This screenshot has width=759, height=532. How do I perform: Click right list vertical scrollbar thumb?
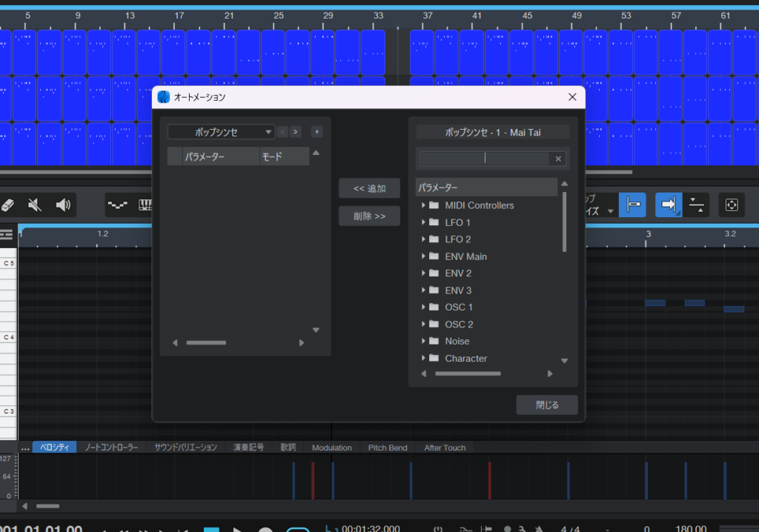[x=564, y=222]
